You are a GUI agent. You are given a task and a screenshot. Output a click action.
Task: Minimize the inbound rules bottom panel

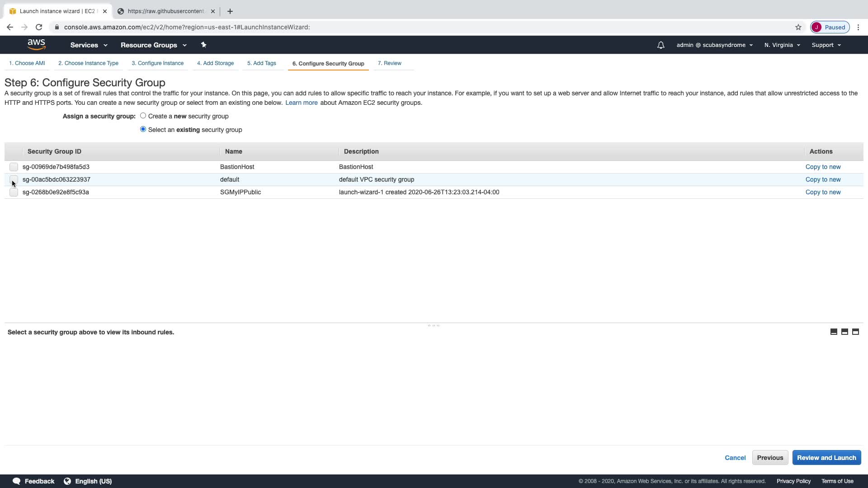coord(834,332)
